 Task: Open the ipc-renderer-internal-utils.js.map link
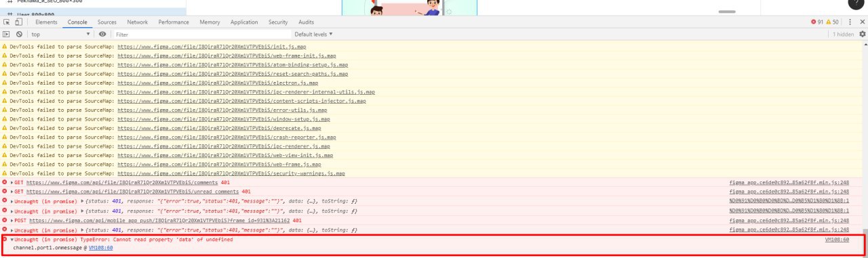point(246,92)
